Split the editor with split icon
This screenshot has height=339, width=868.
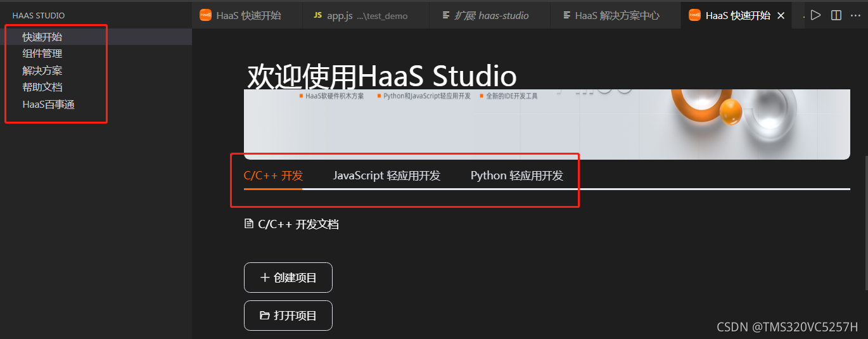[836, 15]
